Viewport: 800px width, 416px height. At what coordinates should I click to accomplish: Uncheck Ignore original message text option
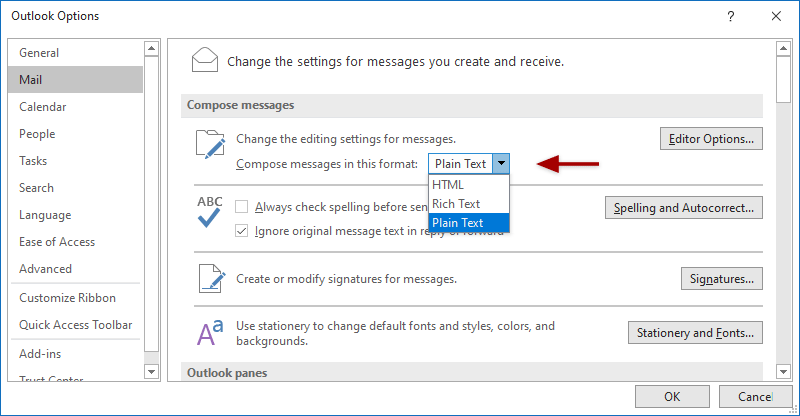[x=241, y=231]
